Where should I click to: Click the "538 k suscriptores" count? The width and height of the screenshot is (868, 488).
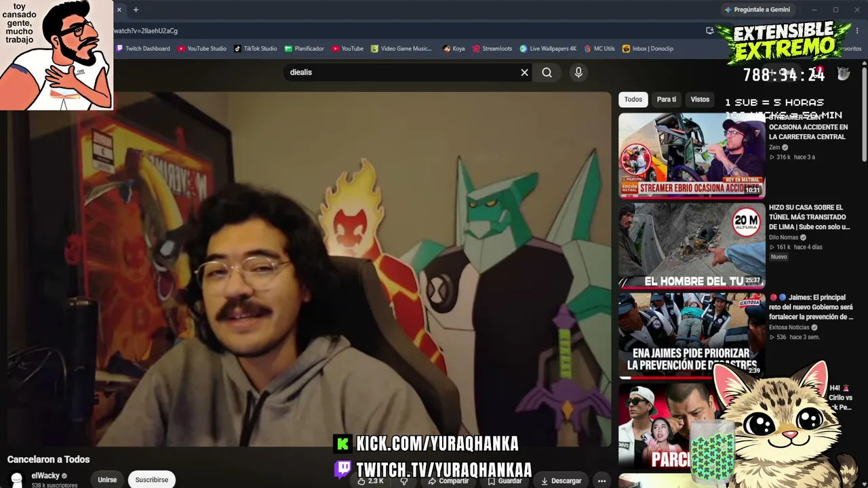click(54, 485)
